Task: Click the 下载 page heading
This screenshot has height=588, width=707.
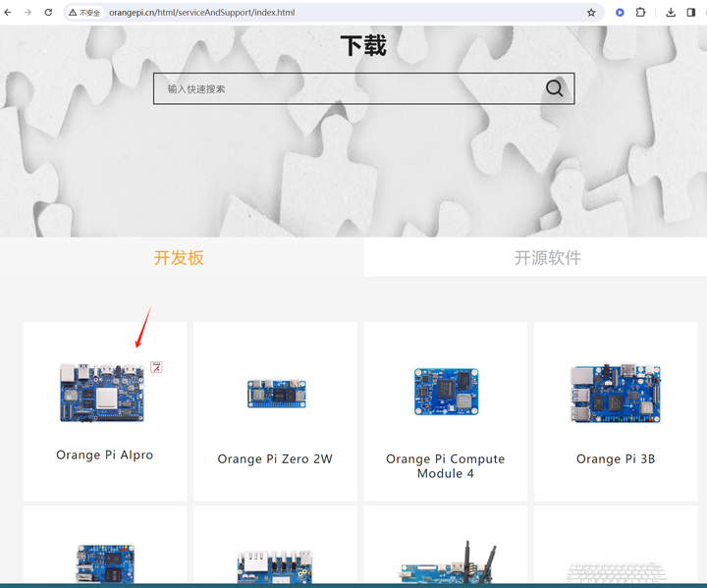Action: point(363,45)
